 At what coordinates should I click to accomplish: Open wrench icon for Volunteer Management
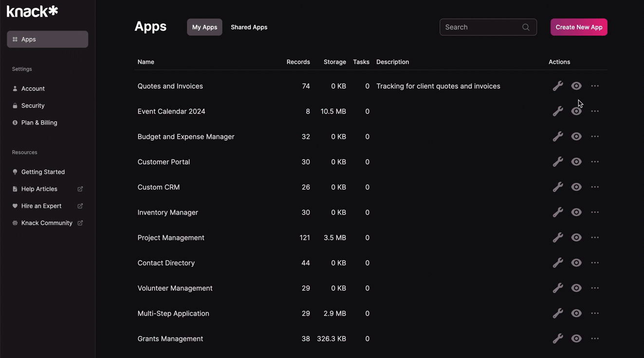point(558,288)
